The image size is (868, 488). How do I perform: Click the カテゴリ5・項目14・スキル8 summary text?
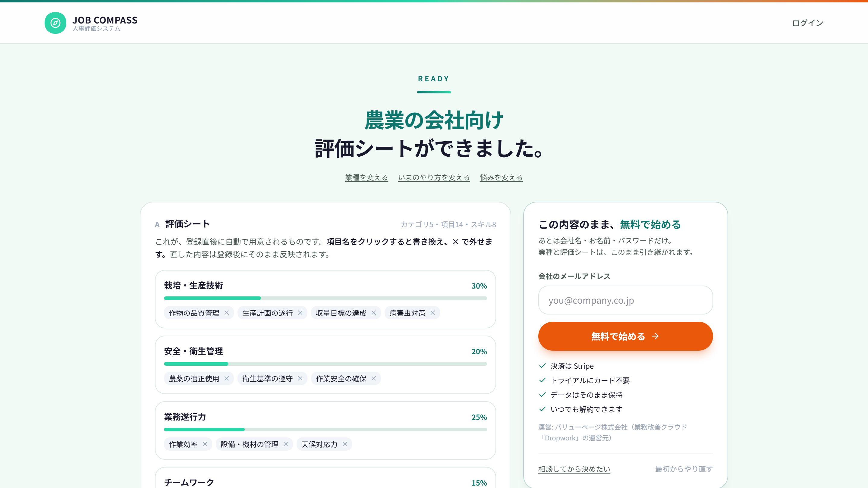pyautogui.click(x=448, y=224)
